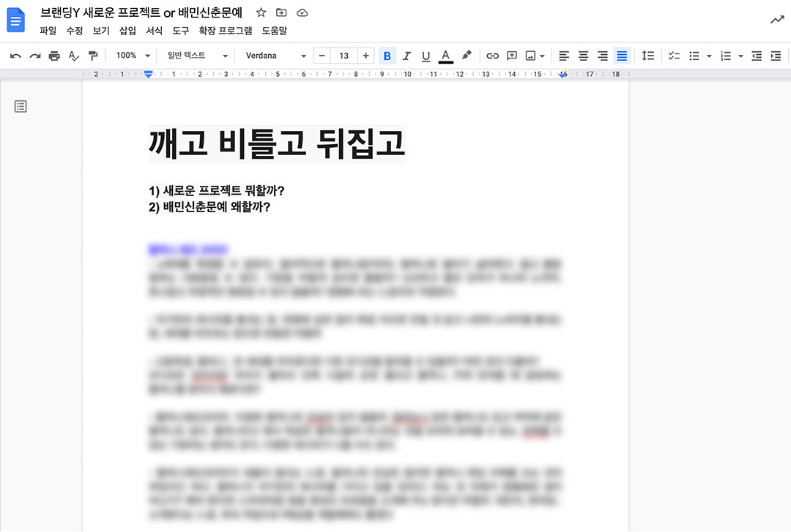Image resolution: width=791 pixels, height=532 pixels.
Task: Increase the indent
Action: [776, 56]
